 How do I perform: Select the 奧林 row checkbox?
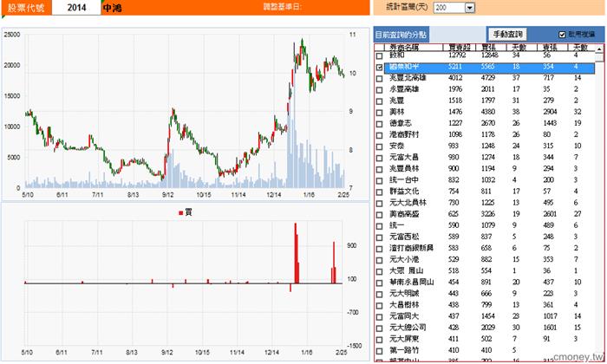point(379,112)
